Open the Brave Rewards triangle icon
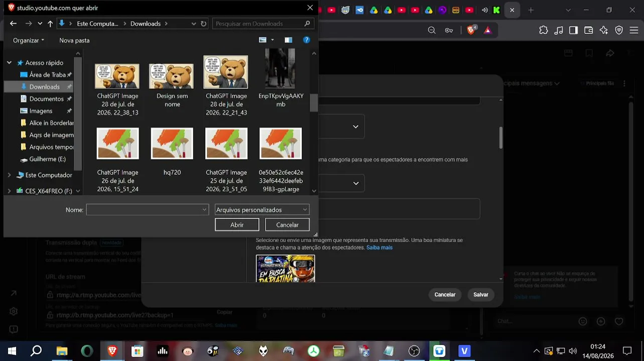Screen dimensions: 644x361 (x=487, y=30)
